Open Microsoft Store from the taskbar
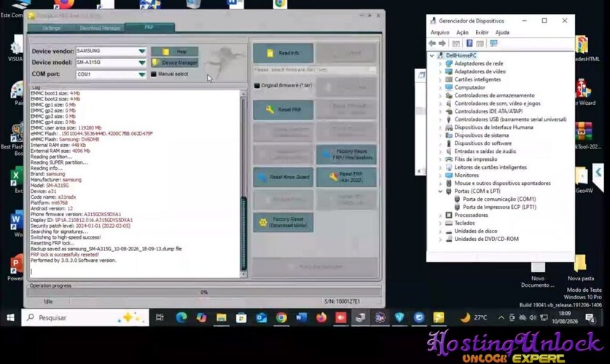Viewport: 610px width, 364px height. (241, 317)
